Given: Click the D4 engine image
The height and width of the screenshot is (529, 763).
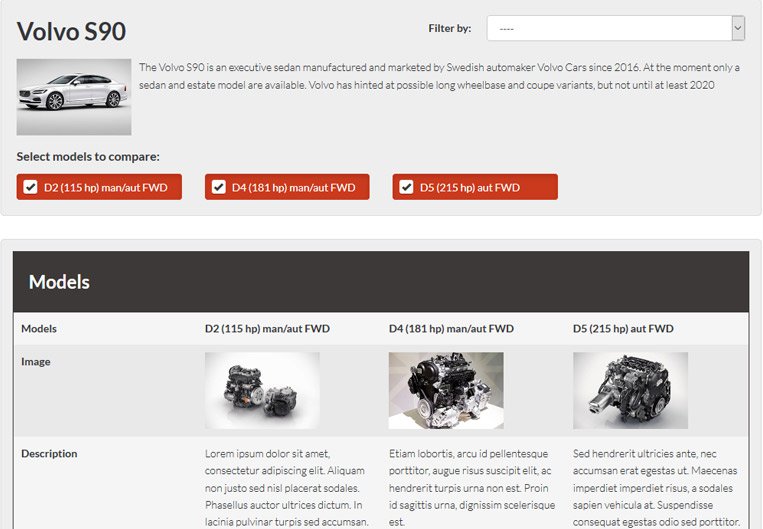Looking at the screenshot, I should pyautogui.click(x=446, y=390).
